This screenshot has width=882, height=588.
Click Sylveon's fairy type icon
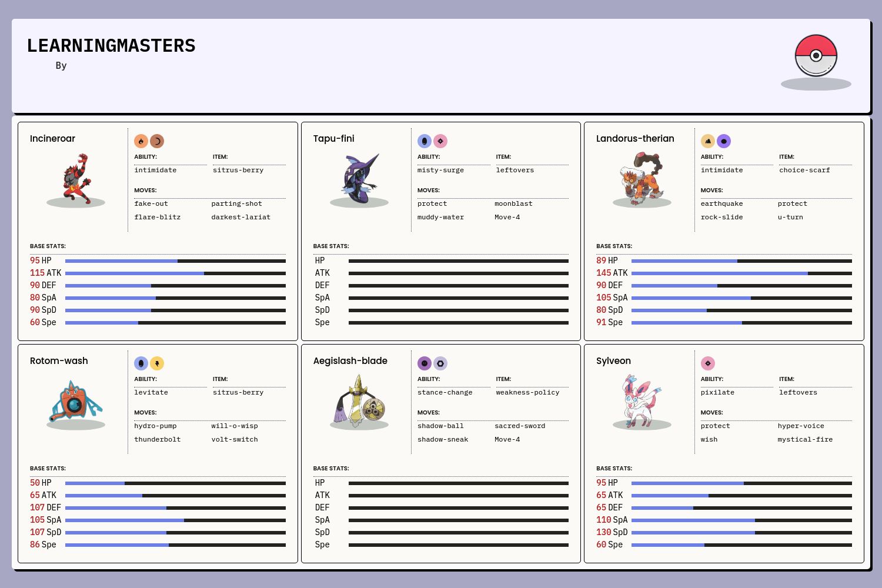click(x=708, y=363)
